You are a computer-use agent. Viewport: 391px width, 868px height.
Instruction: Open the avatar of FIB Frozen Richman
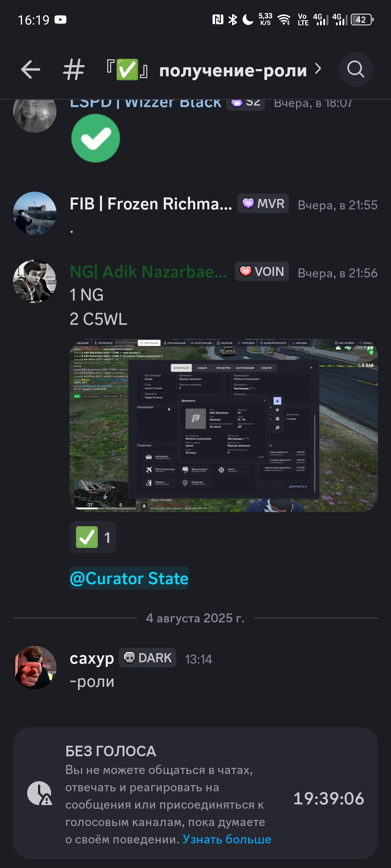35,213
